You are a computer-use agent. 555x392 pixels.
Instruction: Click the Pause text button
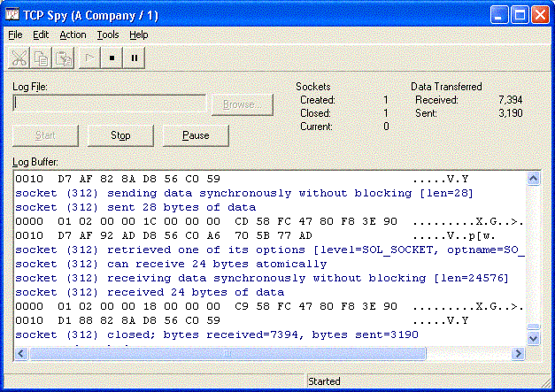[x=196, y=135]
